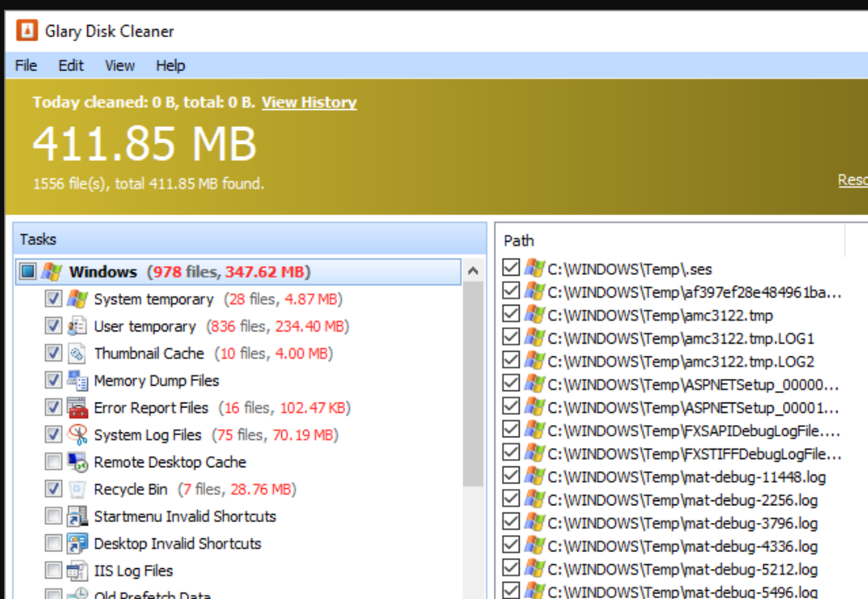Click the Desktop Invalid Shortcuts icon

coord(78,543)
